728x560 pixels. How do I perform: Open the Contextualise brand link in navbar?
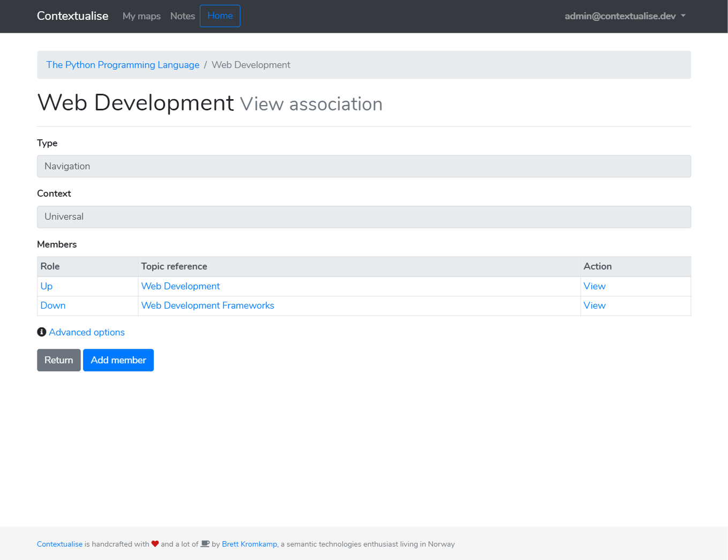pyautogui.click(x=73, y=16)
